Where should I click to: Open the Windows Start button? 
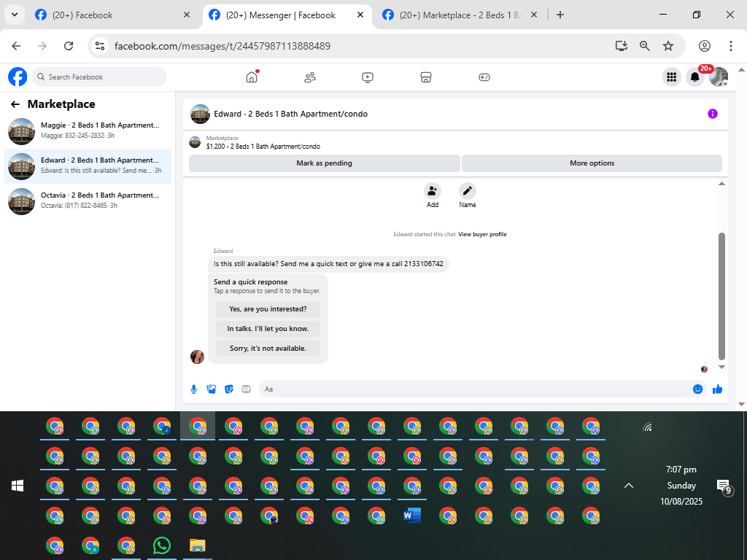[x=18, y=486]
